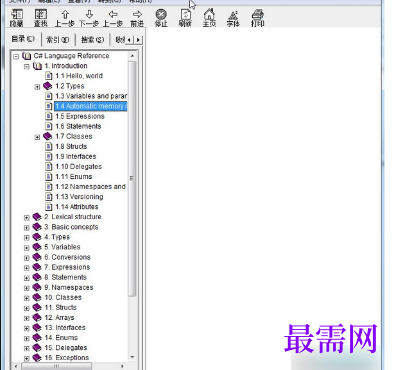
Task: Select the 16. Exceptions chapter label
Action: [67, 358]
